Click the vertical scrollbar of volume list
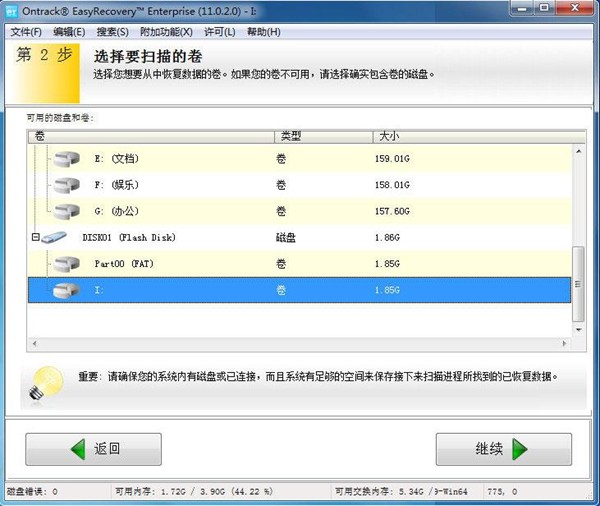The image size is (600, 506). [x=578, y=285]
